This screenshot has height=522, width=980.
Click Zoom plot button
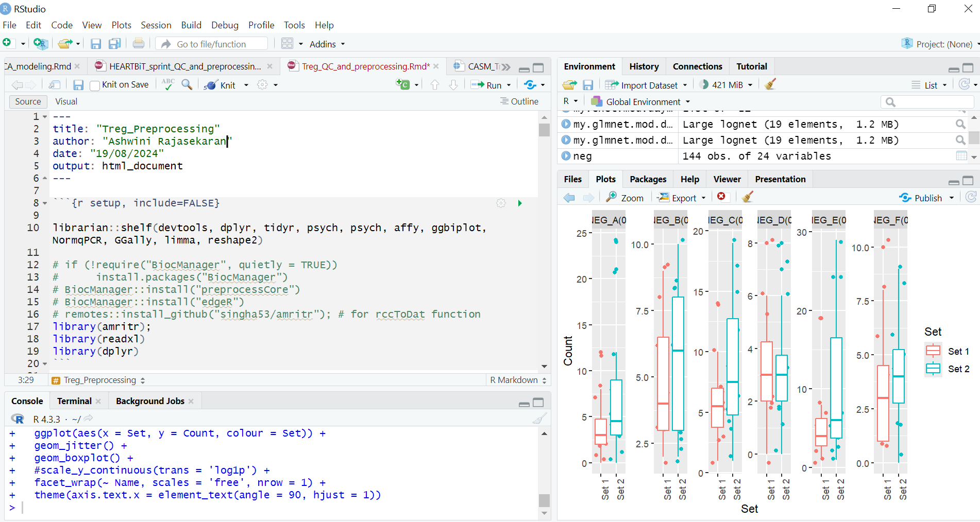(625, 198)
